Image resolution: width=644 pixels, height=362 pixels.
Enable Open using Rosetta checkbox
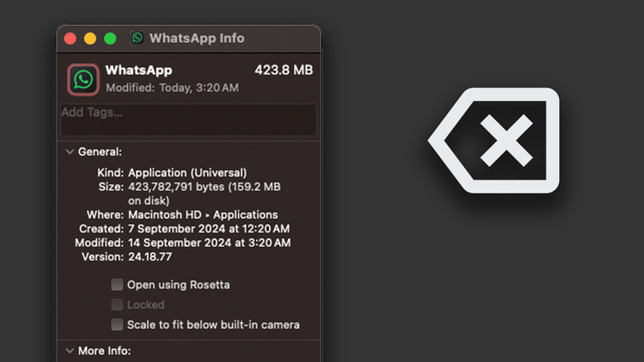(x=117, y=285)
